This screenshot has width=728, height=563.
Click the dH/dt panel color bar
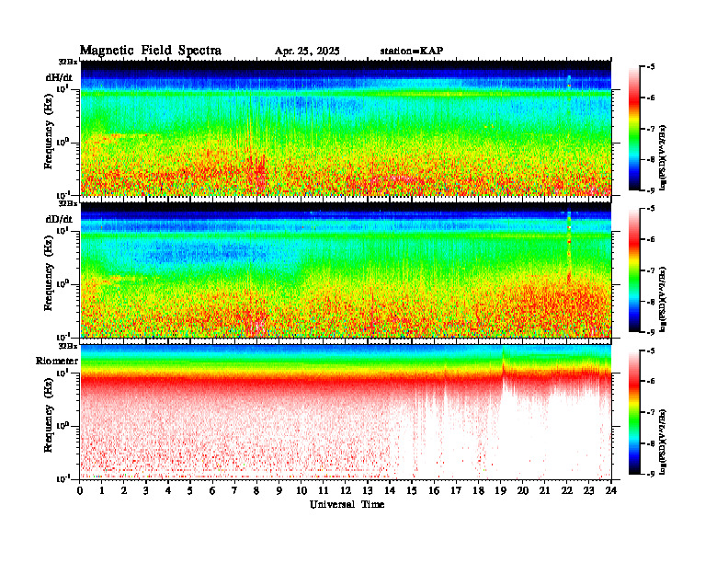click(x=634, y=128)
